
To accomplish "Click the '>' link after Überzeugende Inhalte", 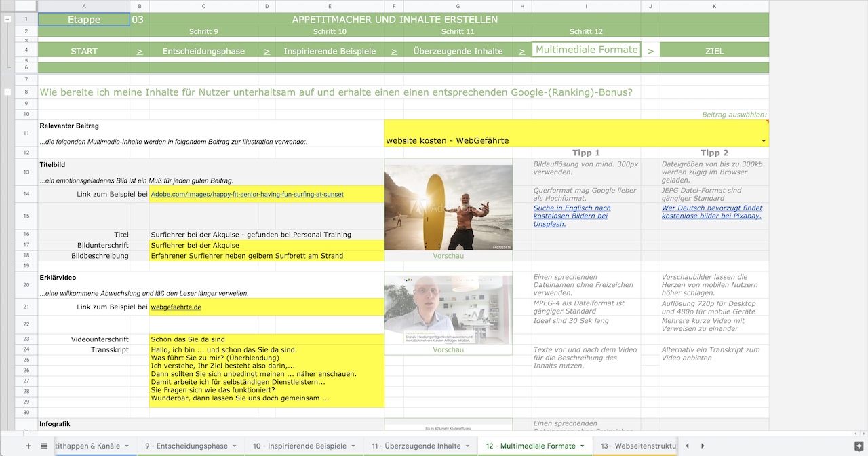I will click(x=522, y=51).
